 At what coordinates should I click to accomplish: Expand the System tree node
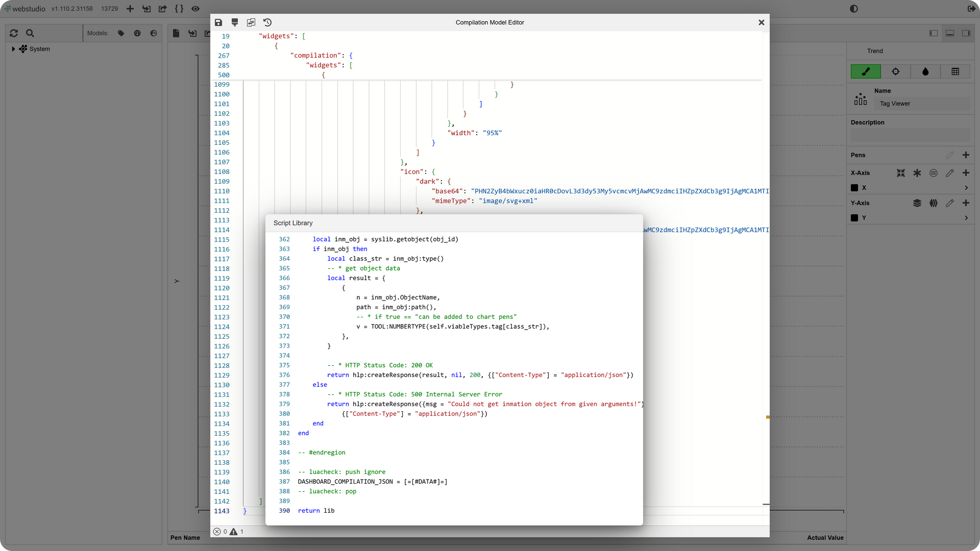pyautogui.click(x=13, y=49)
